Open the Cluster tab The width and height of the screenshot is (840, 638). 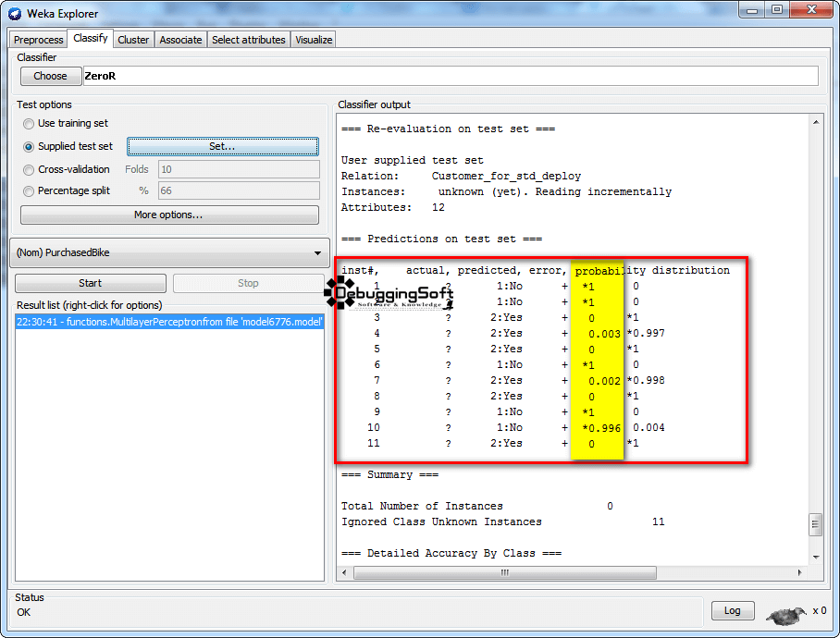click(133, 40)
